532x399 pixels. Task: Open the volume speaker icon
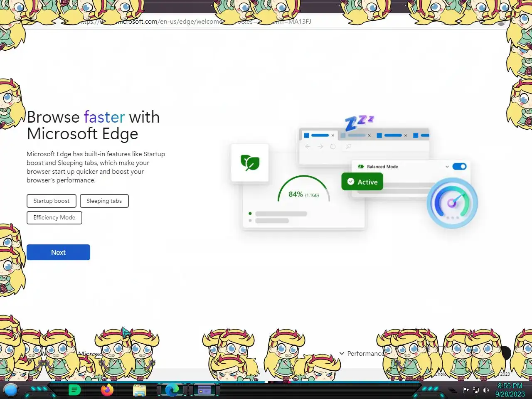[x=485, y=390]
